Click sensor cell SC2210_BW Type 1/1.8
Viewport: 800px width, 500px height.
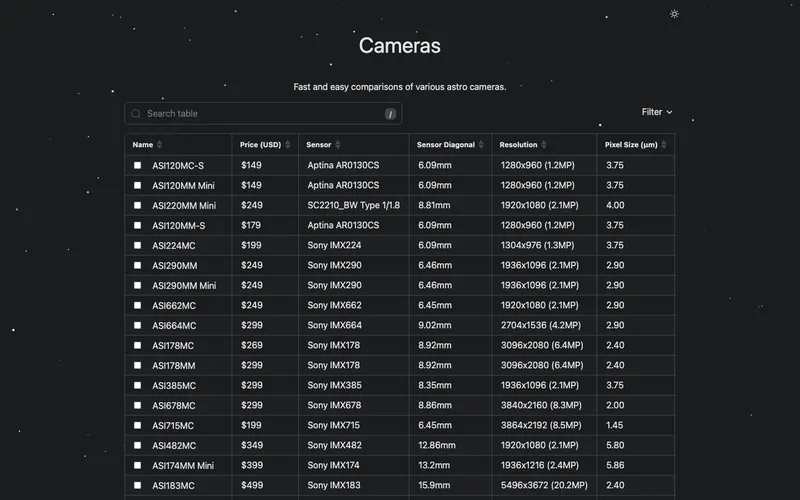pyautogui.click(x=354, y=205)
